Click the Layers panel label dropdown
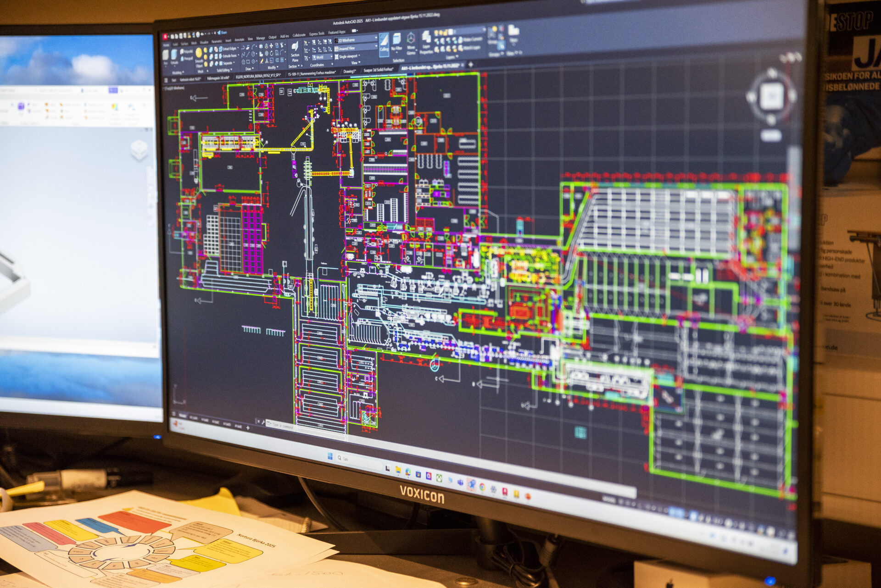This screenshot has height=588, width=881. [452, 57]
